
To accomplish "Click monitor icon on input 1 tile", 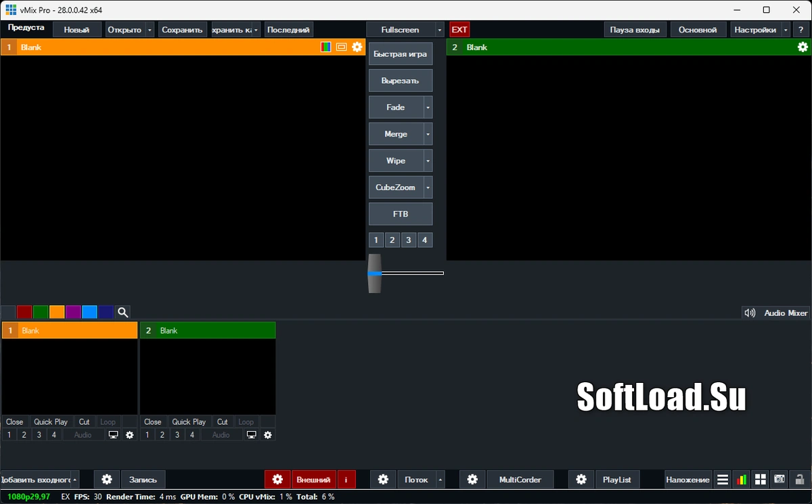I will (113, 435).
